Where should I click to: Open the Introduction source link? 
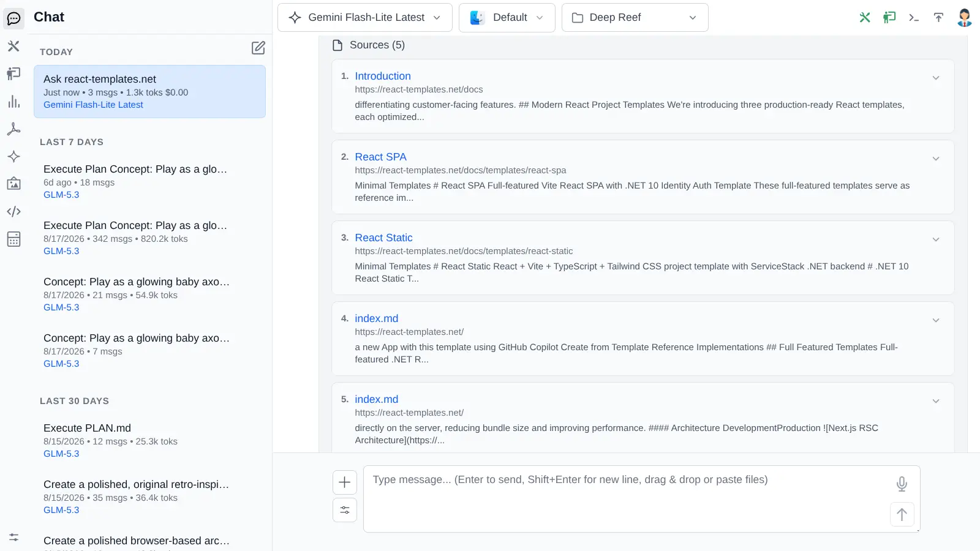tap(383, 76)
